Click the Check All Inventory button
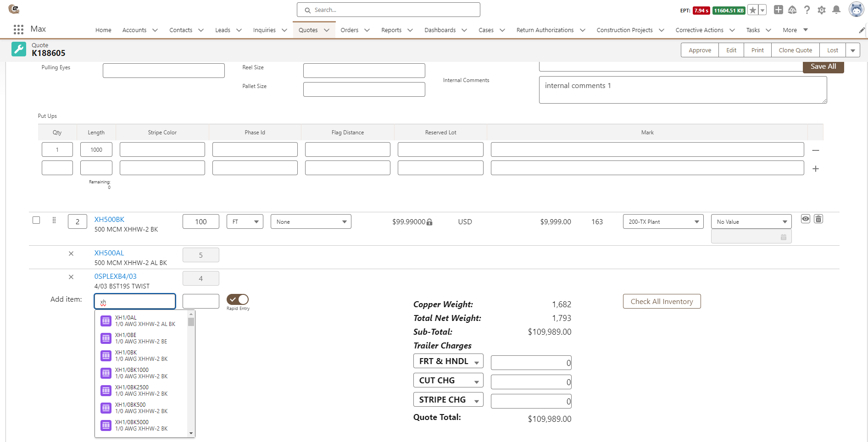The height and width of the screenshot is (442, 868). tap(662, 301)
